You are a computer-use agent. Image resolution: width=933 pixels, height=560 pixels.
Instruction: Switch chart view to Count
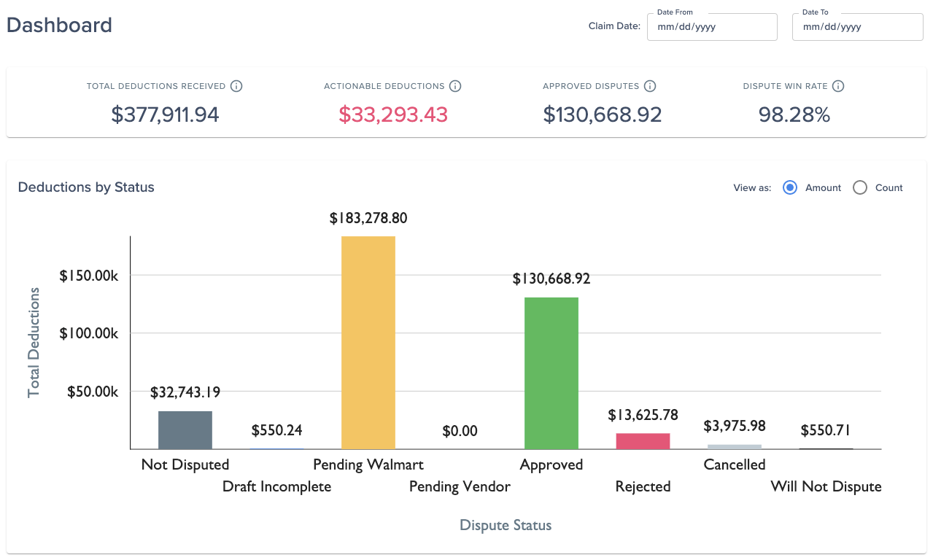pos(860,187)
